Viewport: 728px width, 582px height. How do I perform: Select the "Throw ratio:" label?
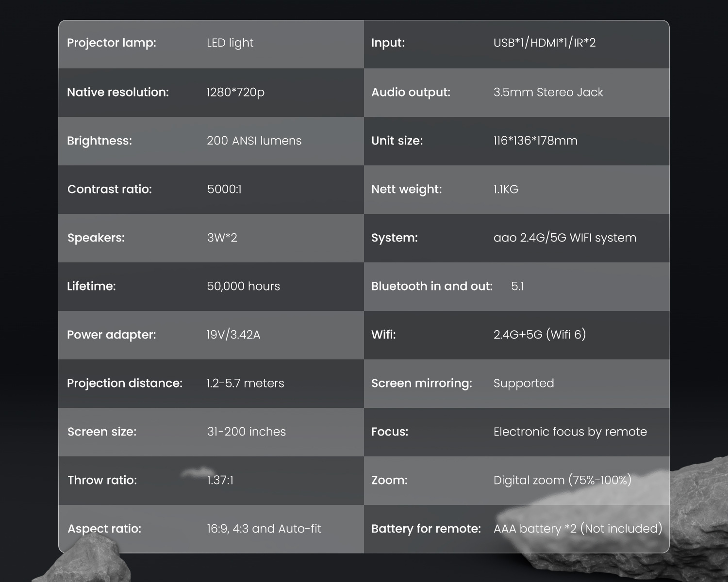(102, 480)
